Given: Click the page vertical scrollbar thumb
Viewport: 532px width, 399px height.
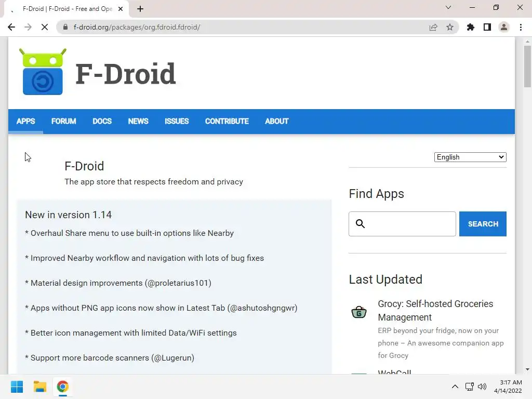Looking at the screenshot, I should (527, 66).
